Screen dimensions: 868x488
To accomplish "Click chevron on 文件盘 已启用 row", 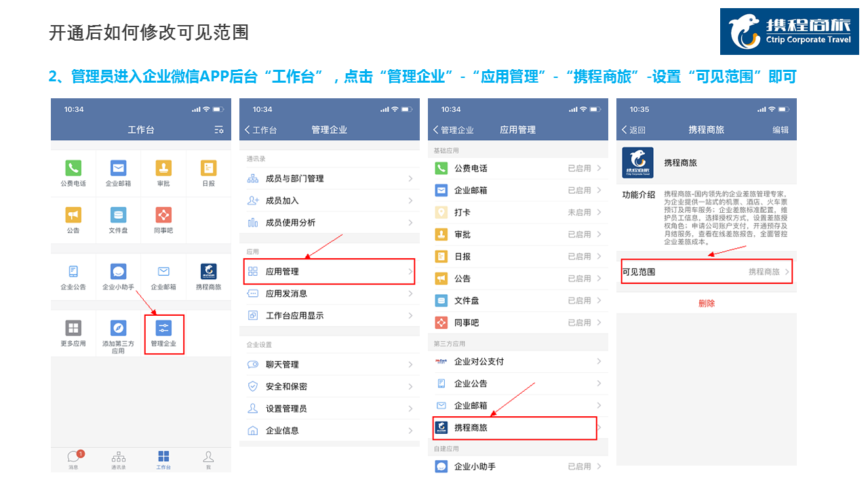I will [x=599, y=300].
